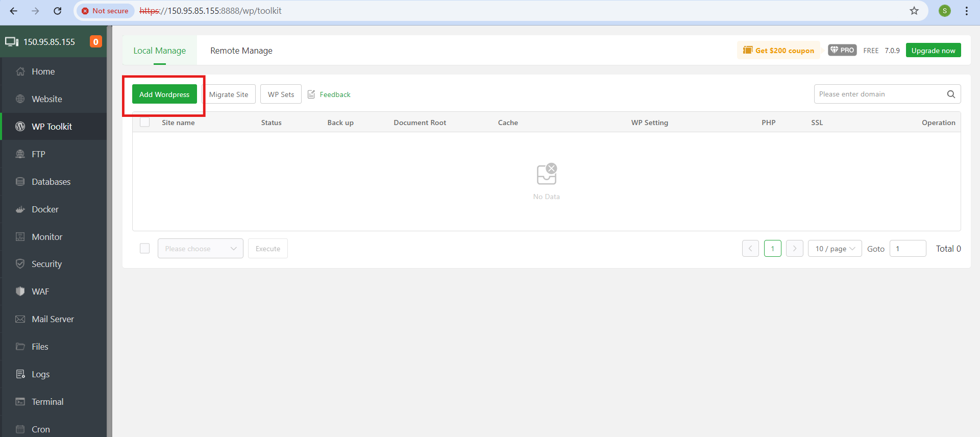This screenshot has height=437, width=980.
Task: Click the Logs icon in sidebar
Action: (x=20, y=374)
